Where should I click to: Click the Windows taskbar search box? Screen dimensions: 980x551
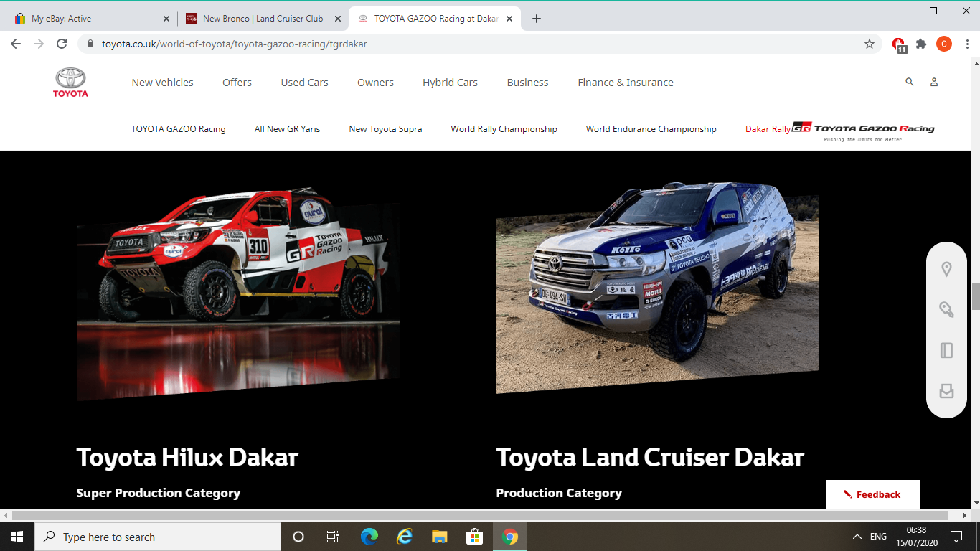tap(158, 537)
